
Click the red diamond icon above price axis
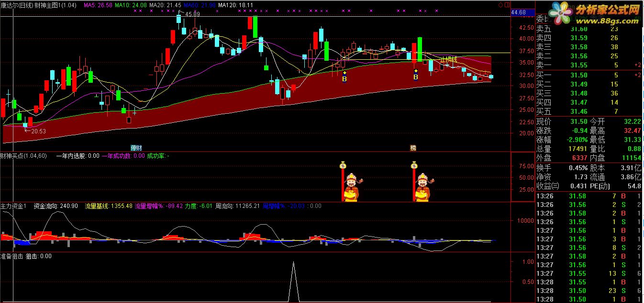point(501,5)
